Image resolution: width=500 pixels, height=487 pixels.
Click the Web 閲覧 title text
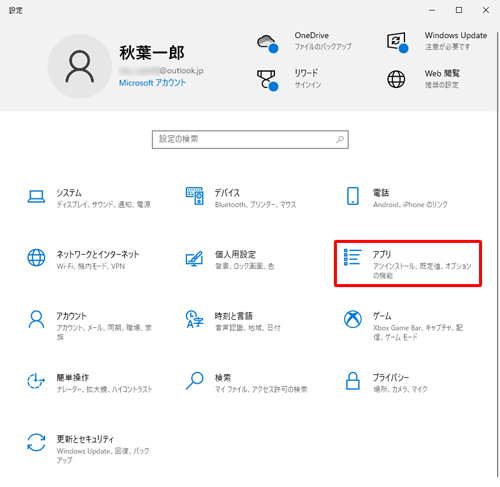442,73
